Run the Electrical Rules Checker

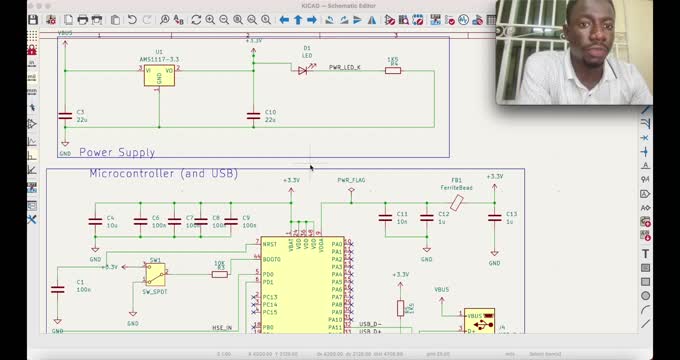[450, 20]
